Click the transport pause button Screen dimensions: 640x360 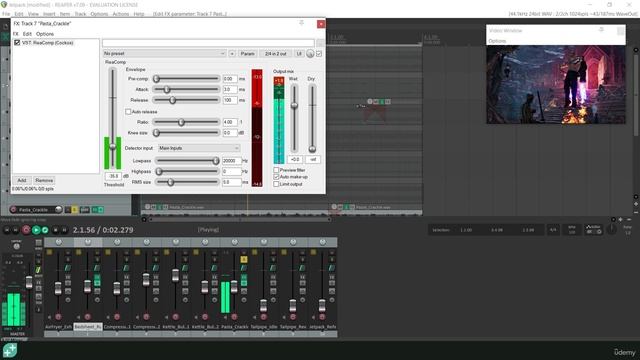[64, 230]
